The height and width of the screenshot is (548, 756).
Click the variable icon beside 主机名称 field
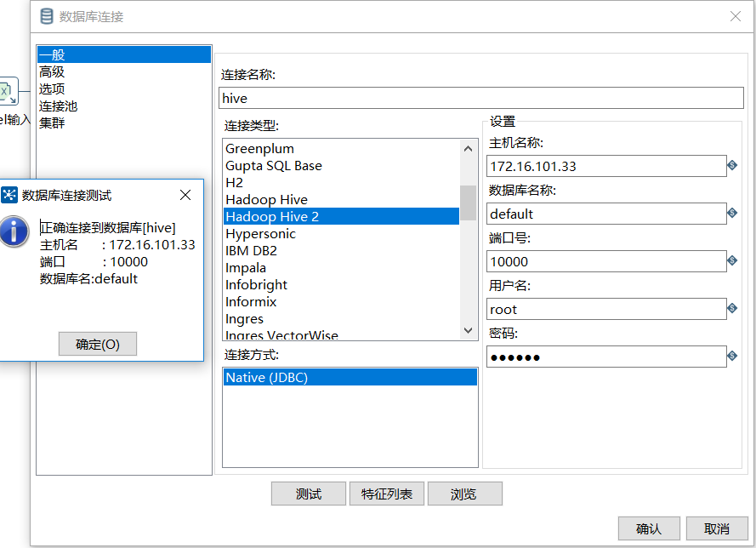coord(732,166)
